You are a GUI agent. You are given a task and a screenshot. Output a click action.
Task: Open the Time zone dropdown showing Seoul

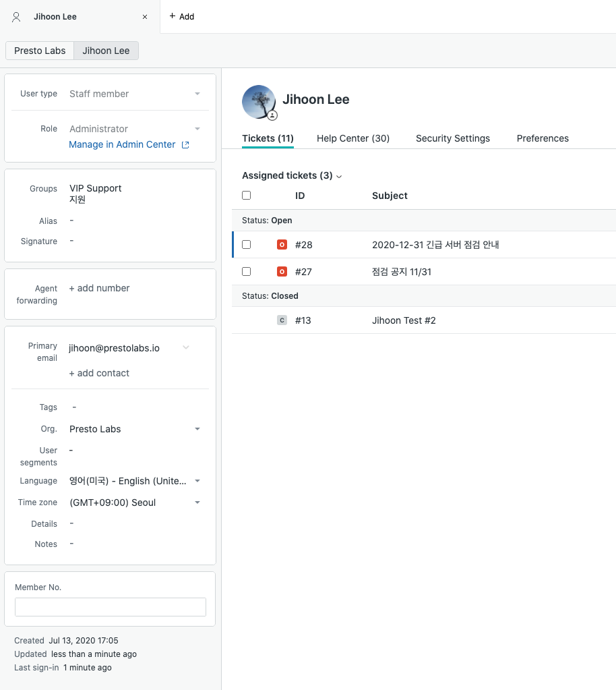coord(197,502)
